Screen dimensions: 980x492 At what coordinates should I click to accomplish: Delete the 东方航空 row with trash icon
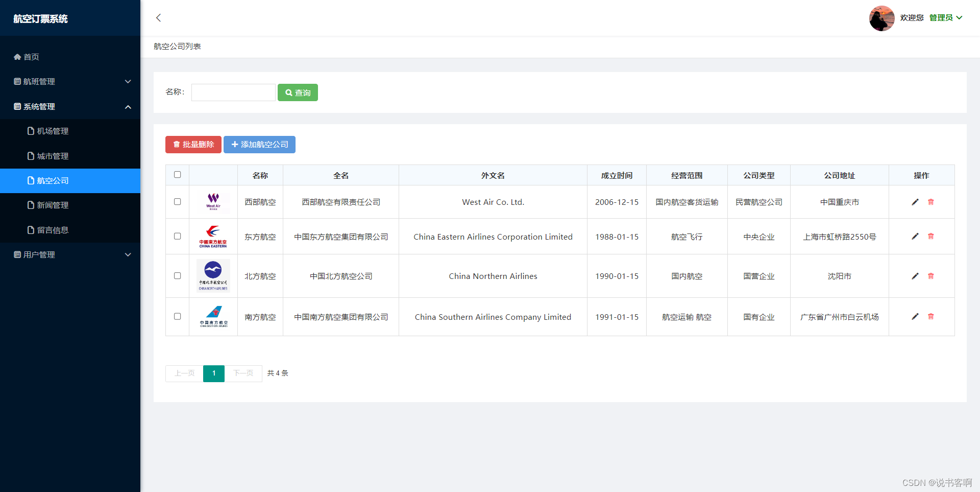pyautogui.click(x=930, y=236)
